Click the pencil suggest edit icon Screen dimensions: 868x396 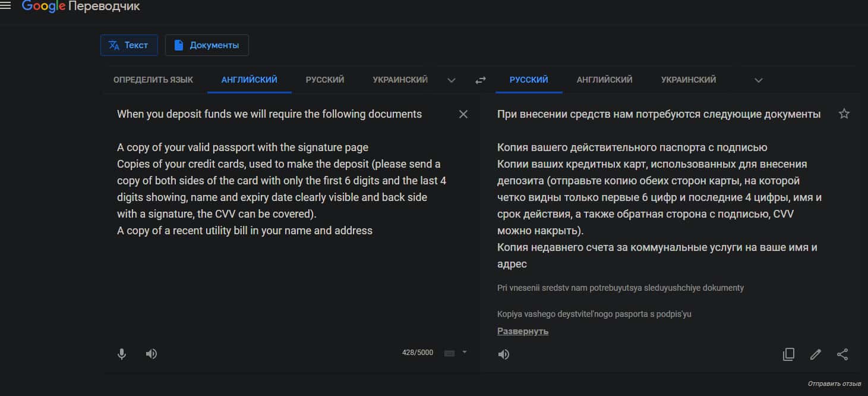point(816,354)
